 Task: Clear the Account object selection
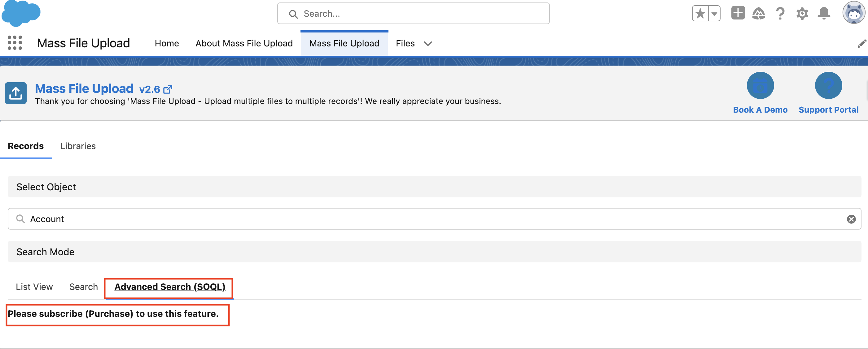[851, 219]
